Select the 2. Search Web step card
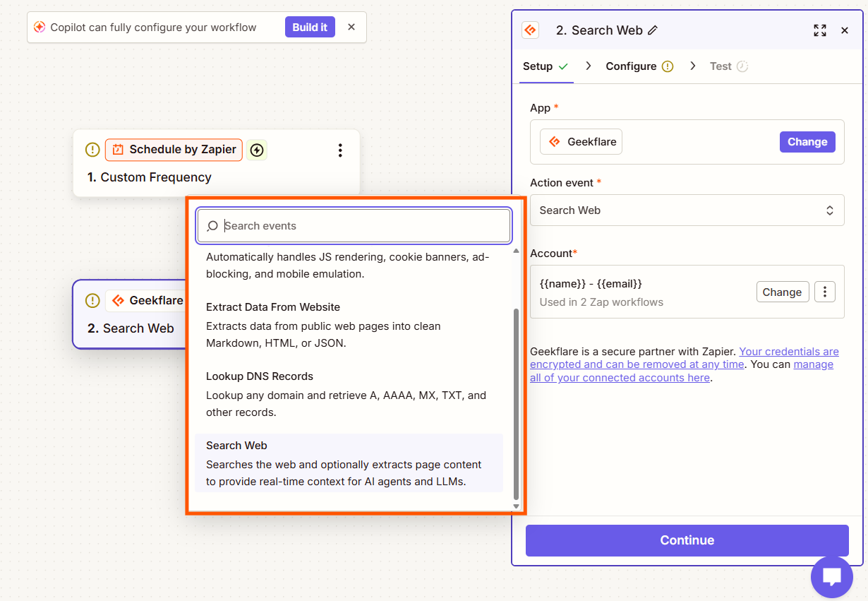 point(130,314)
